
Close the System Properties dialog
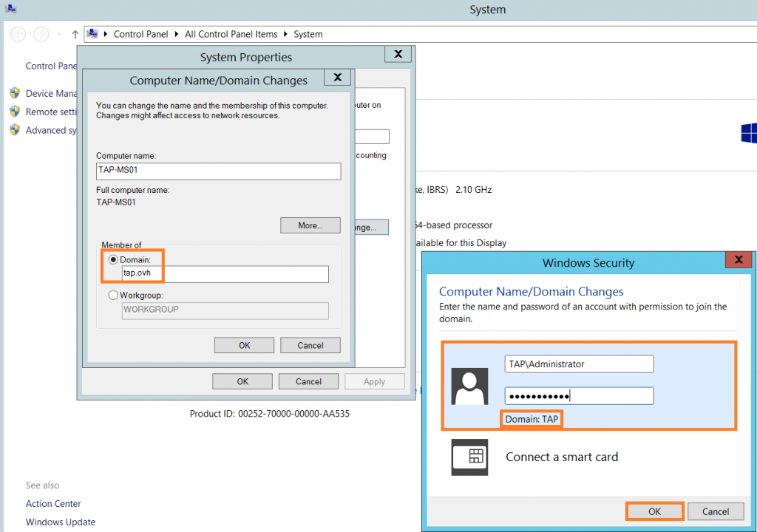(x=398, y=54)
